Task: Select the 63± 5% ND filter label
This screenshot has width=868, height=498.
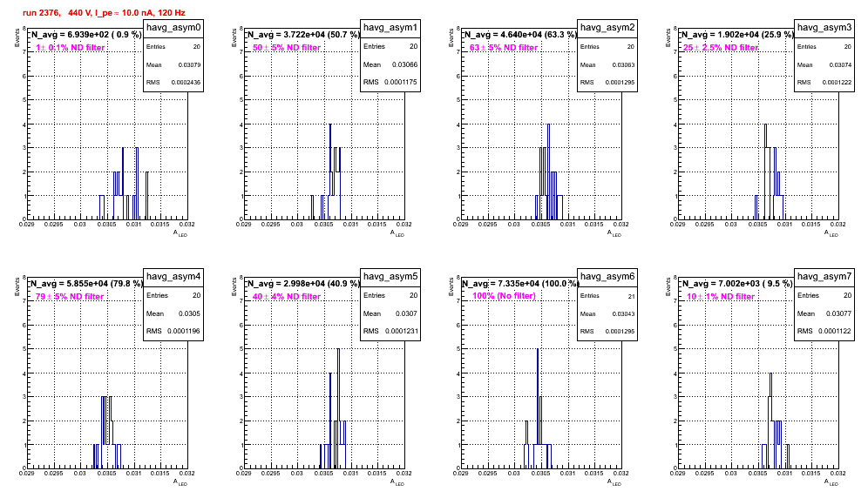Action: 504,48
